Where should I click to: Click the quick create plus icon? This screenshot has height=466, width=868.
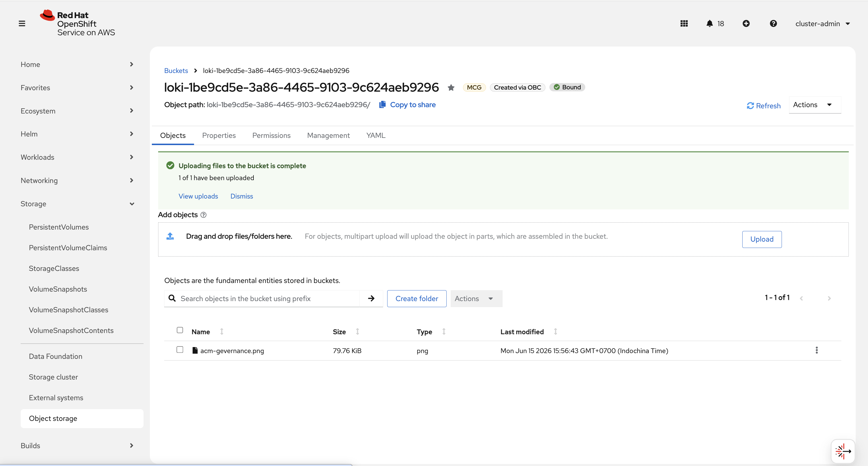(x=746, y=24)
